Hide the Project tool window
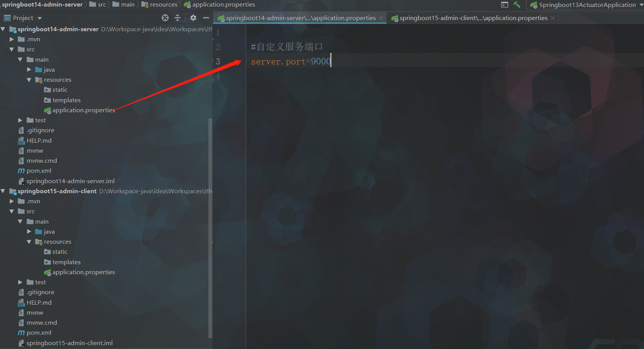This screenshot has width=644, height=349. [x=206, y=18]
